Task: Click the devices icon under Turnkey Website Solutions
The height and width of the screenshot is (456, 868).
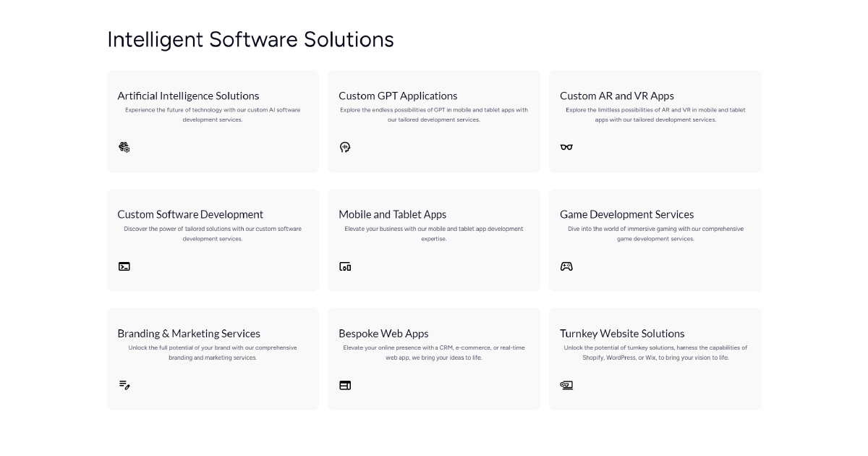Action: [x=566, y=385]
